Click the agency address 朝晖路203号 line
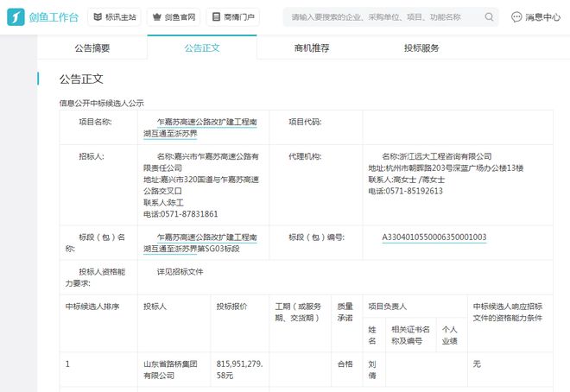This screenshot has width=570, height=392. (x=446, y=168)
